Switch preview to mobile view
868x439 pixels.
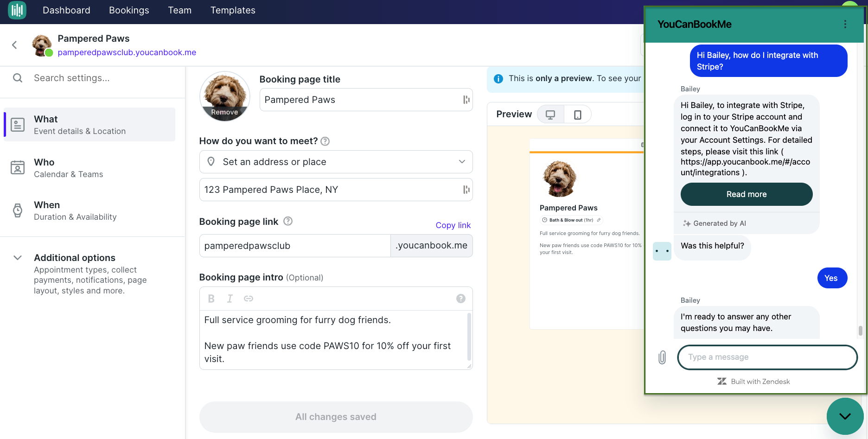pos(578,115)
